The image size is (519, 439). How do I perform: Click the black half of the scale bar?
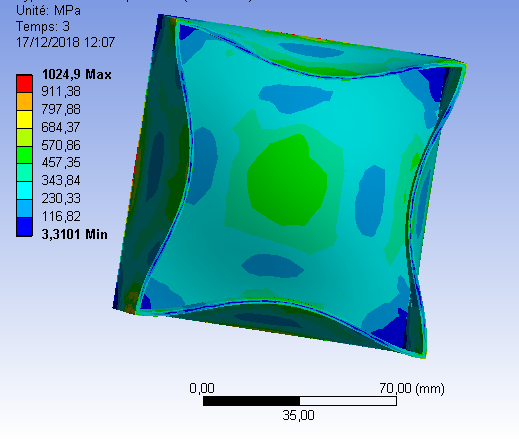[251, 401]
